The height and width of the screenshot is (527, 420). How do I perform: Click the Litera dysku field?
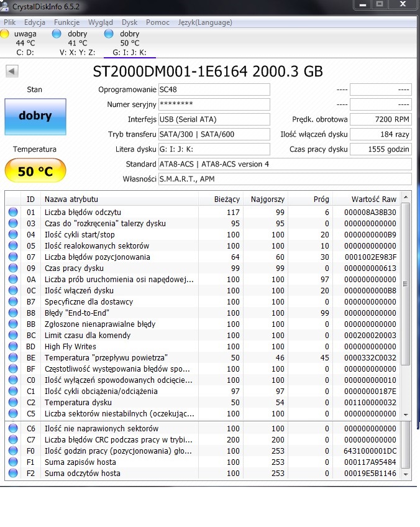point(214,149)
